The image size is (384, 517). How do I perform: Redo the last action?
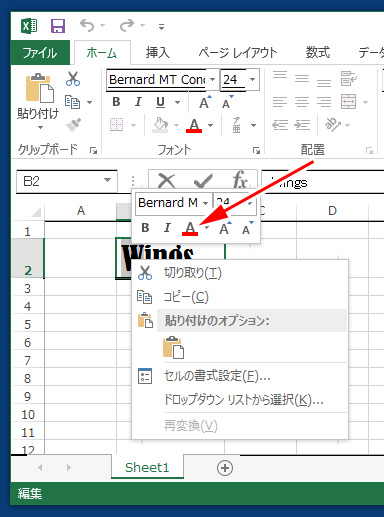(127, 25)
